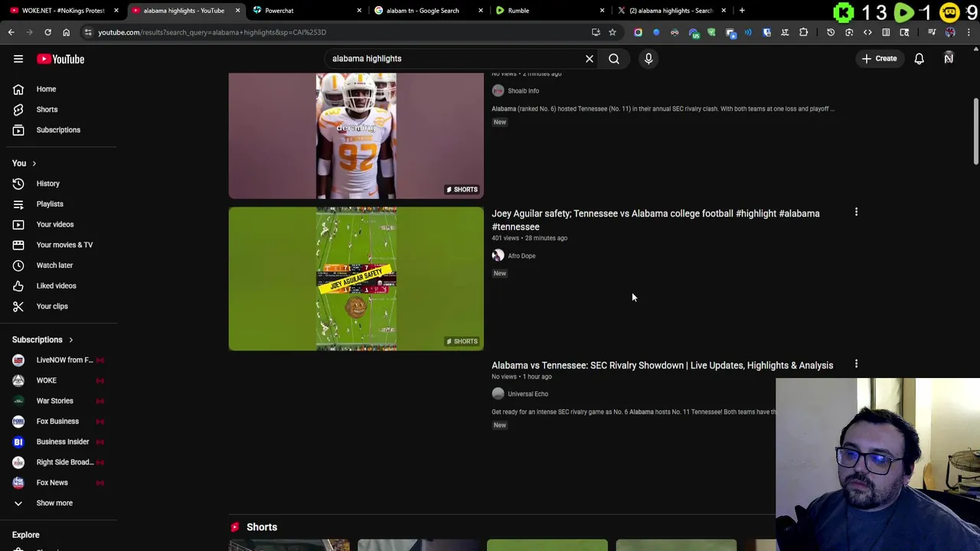The image size is (980, 551).
Task: Open a new browser tab
Action: point(742,11)
